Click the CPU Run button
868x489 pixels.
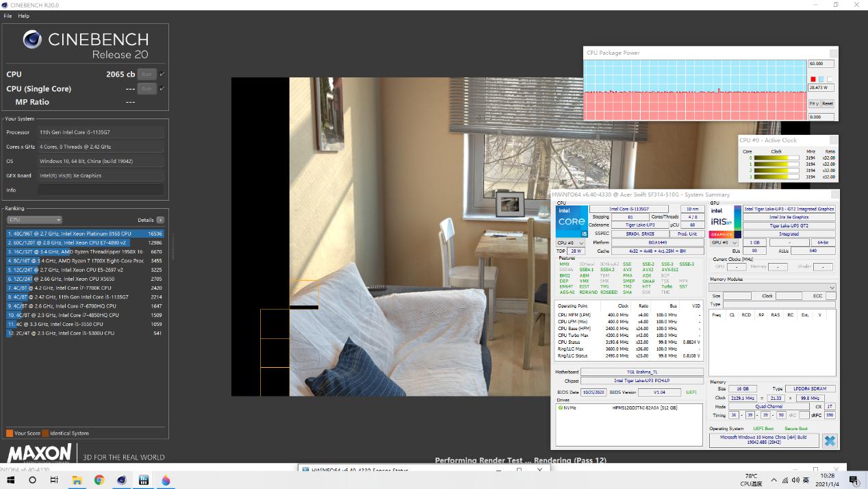pos(146,74)
